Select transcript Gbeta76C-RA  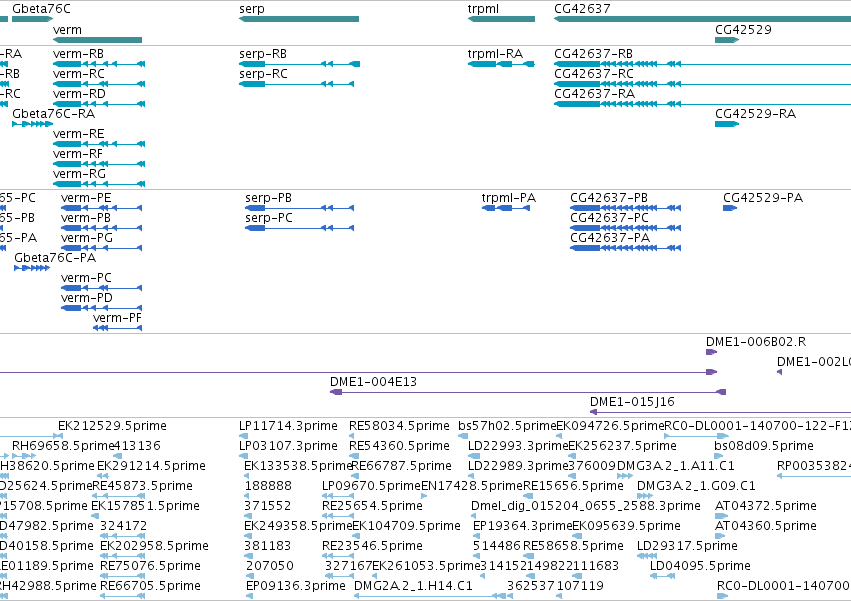point(53,114)
